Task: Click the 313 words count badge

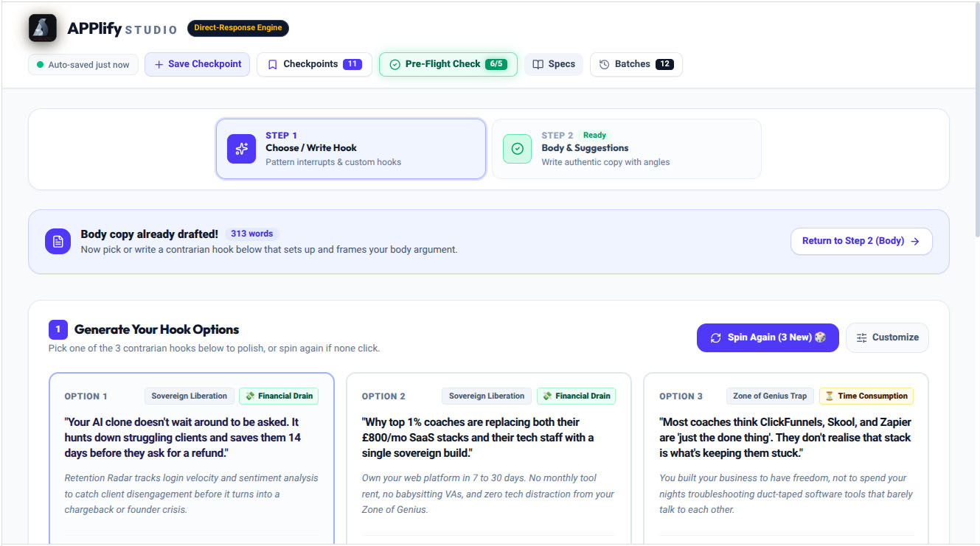Action: (x=252, y=234)
